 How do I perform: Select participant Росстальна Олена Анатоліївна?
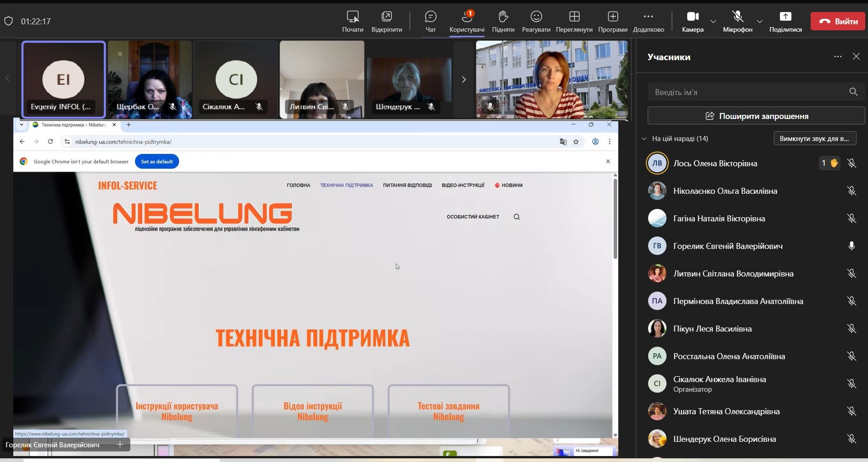(x=752, y=356)
